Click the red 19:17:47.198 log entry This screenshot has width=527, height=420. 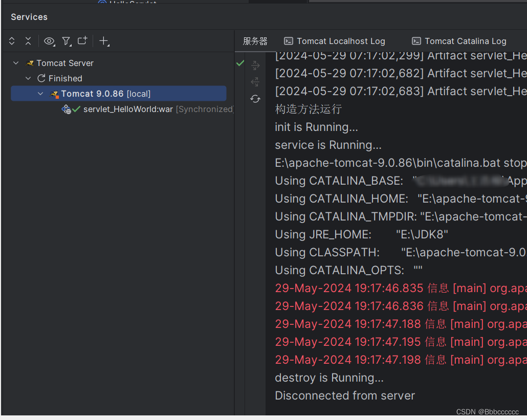(401, 360)
